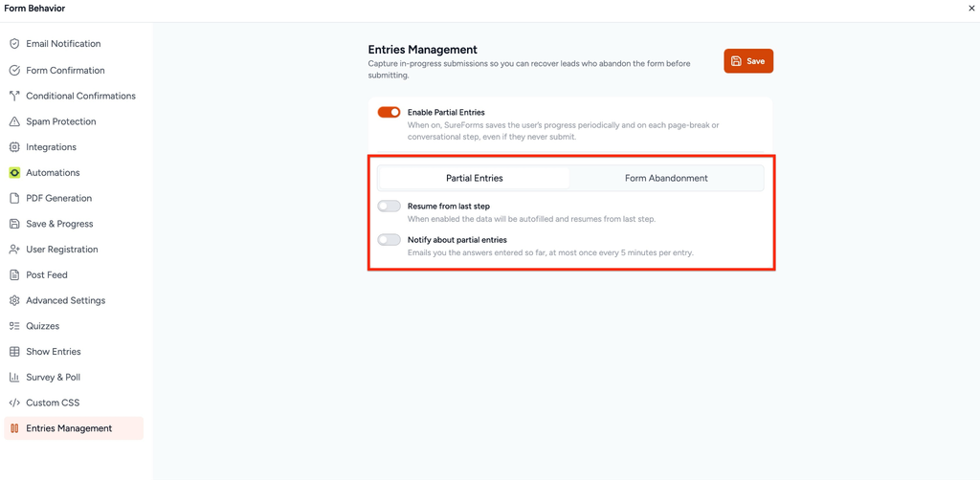This screenshot has height=480, width=980.
Task: Click the Save & Progress disk icon
Action: [x=14, y=224]
